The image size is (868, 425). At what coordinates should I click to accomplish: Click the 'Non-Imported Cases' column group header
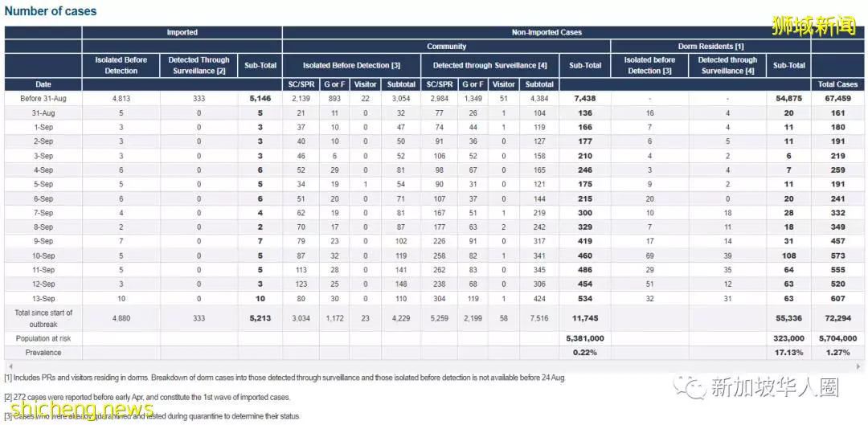click(547, 33)
